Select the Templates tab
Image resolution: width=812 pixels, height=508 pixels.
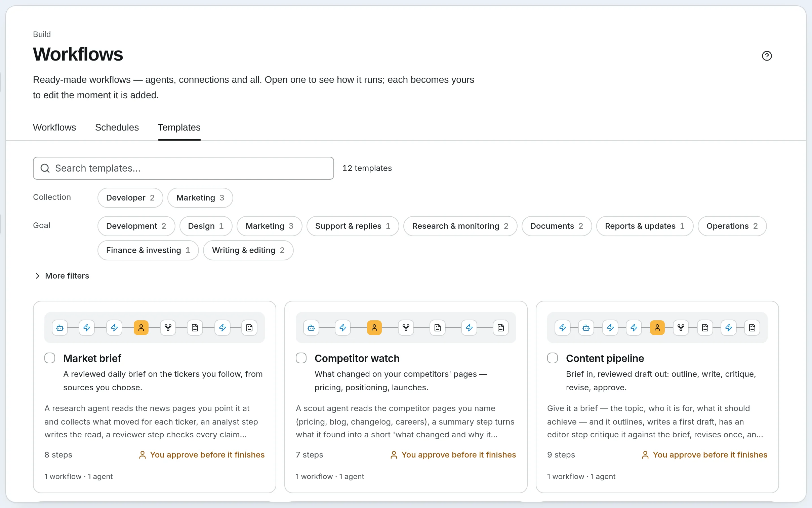(x=179, y=128)
